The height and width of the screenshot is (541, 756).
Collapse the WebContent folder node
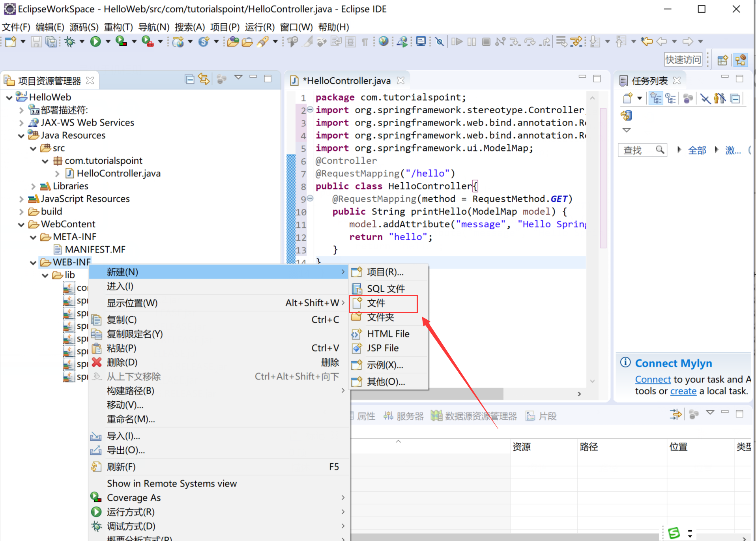(x=21, y=225)
